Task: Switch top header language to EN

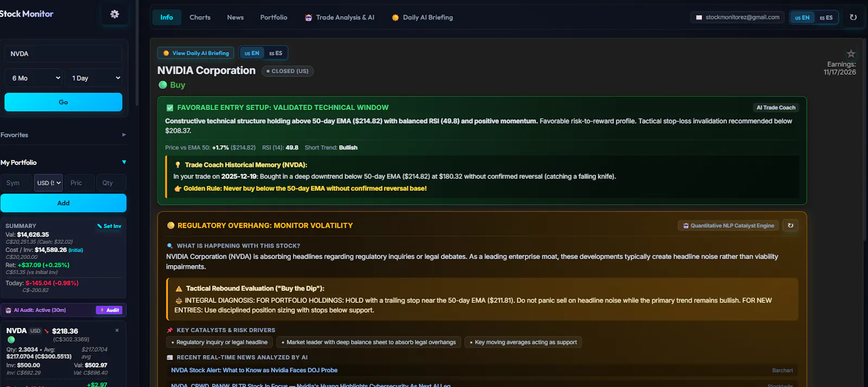Action: [802, 17]
